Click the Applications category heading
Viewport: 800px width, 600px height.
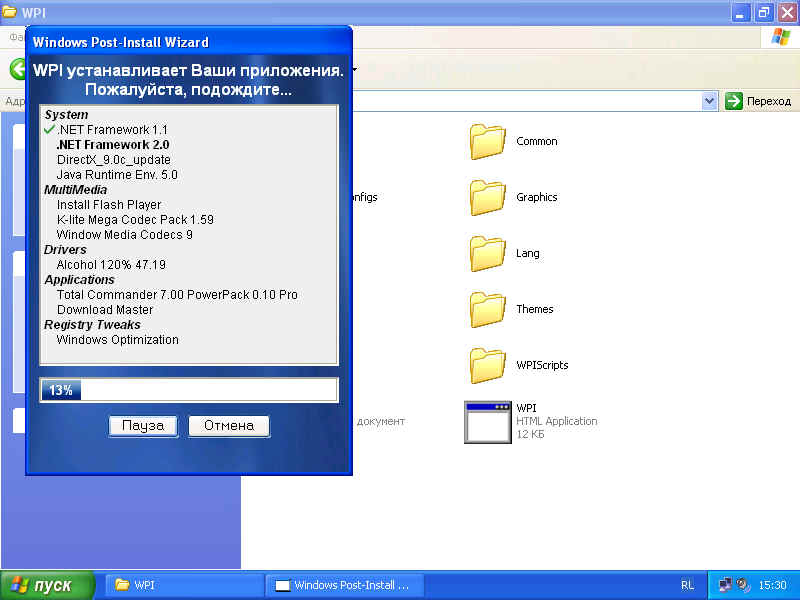(x=80, y=280)
